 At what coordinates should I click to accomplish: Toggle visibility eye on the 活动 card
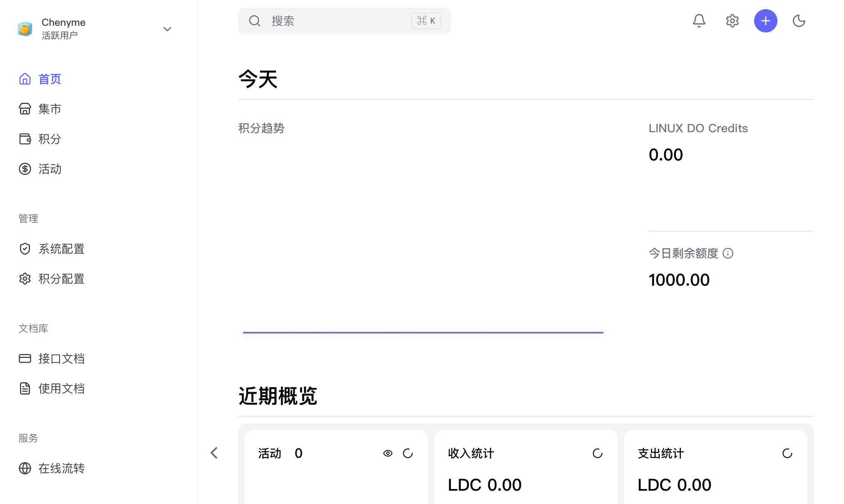tap(387, 453)
